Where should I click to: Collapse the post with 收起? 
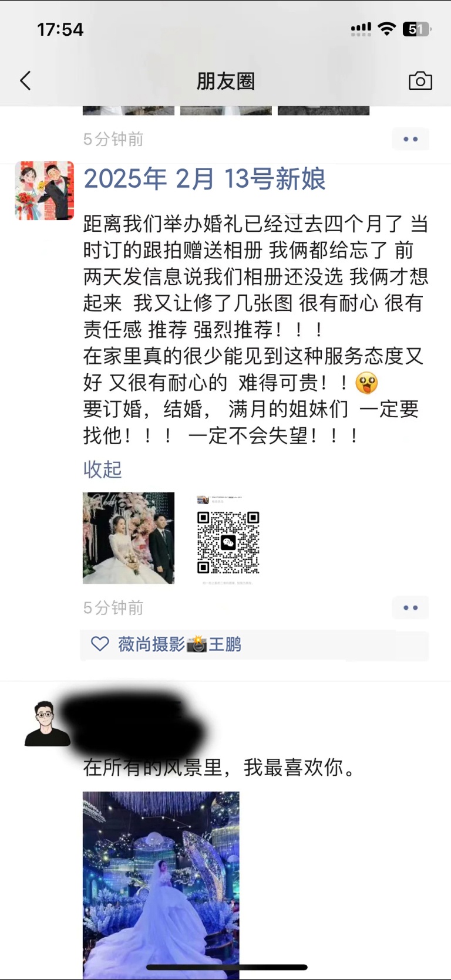click(102, 469)
